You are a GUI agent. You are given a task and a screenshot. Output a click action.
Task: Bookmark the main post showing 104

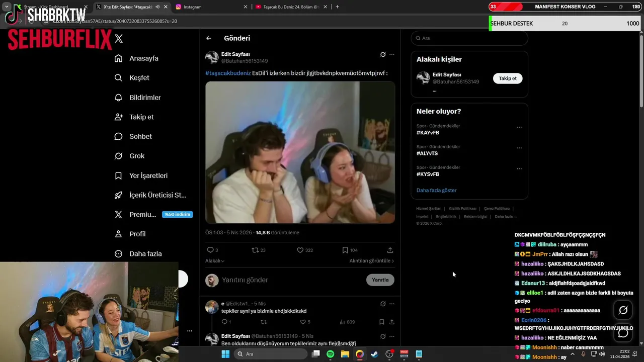click(345, 250)
